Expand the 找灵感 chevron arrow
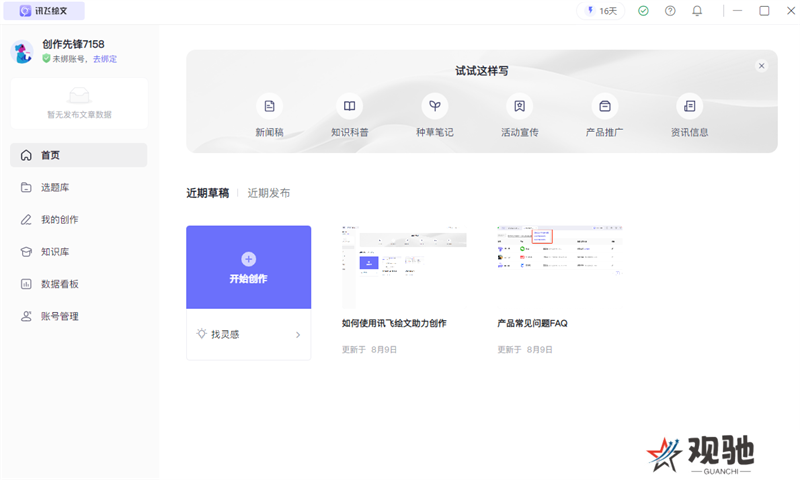The height and width of the screenshot is (480, 800). (298, 335)
